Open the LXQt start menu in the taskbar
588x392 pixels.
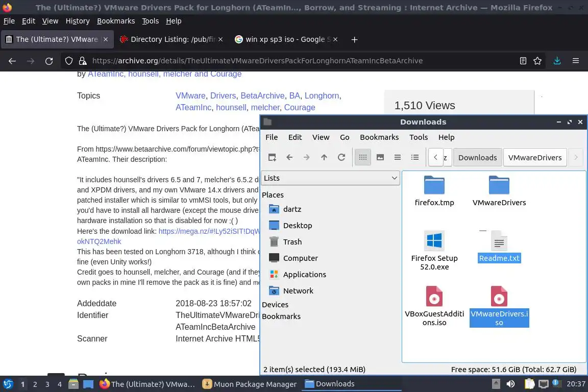[8, 384]
